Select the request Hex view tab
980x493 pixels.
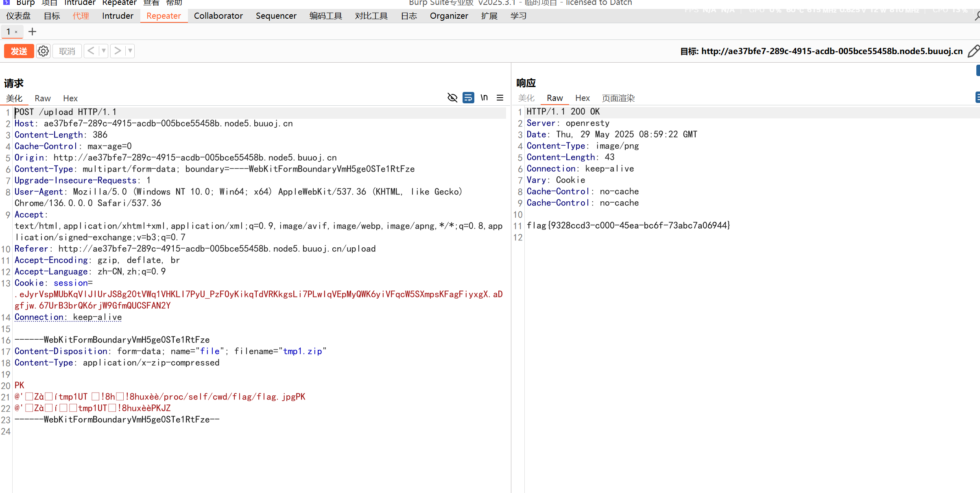coord(70,98)
